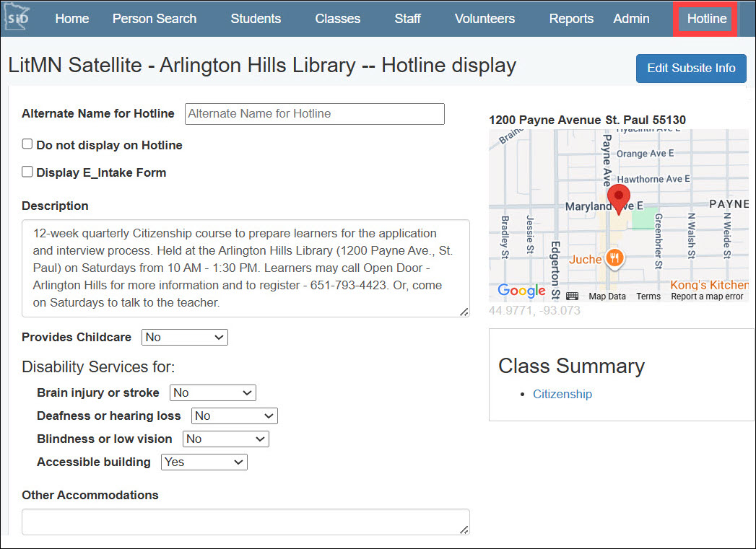Open the Hotline menu item
Screen dimensions: 756x549
pos(706,19)
